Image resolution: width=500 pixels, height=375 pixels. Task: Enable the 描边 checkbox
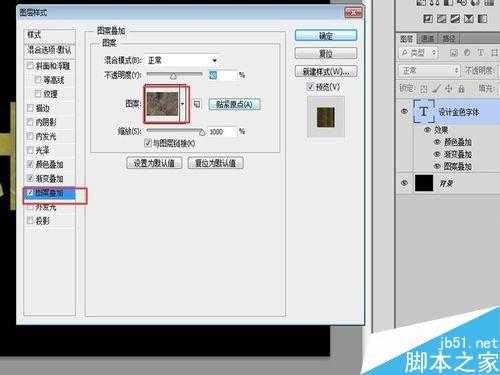tap(30, 108)
